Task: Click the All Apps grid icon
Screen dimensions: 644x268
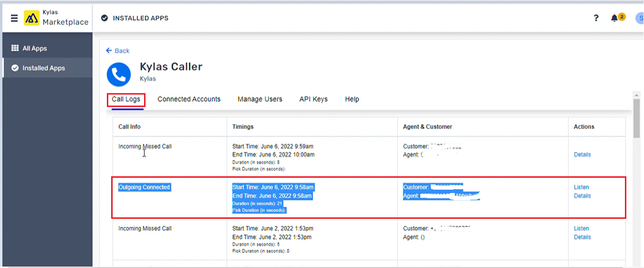Action: (15, 48)
